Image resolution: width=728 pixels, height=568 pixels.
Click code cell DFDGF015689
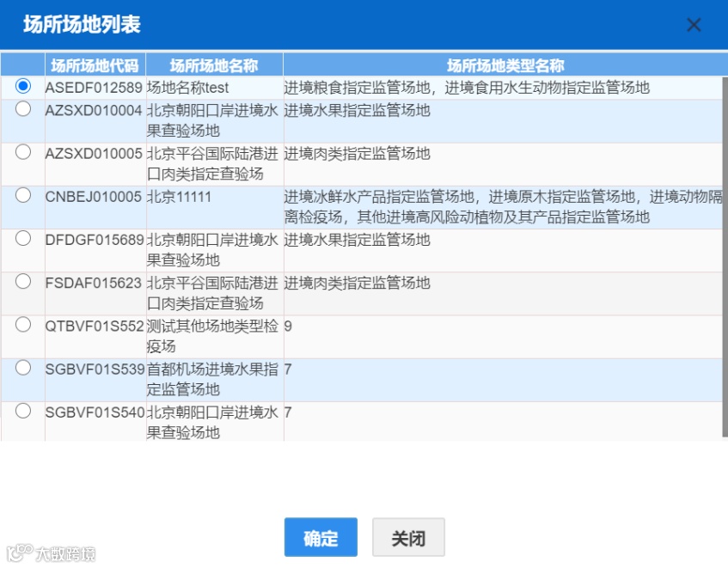point(95,251)
